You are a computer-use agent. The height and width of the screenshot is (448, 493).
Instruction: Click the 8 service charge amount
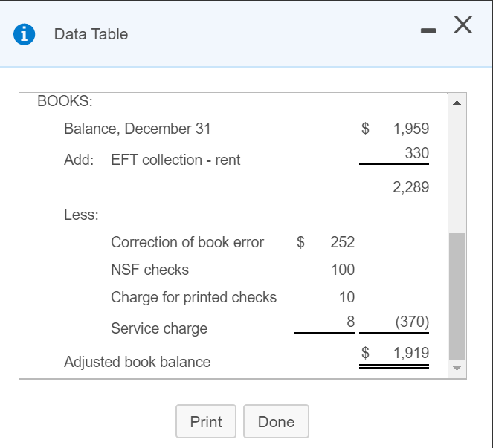pyautogui.click(x=350, y=322)
